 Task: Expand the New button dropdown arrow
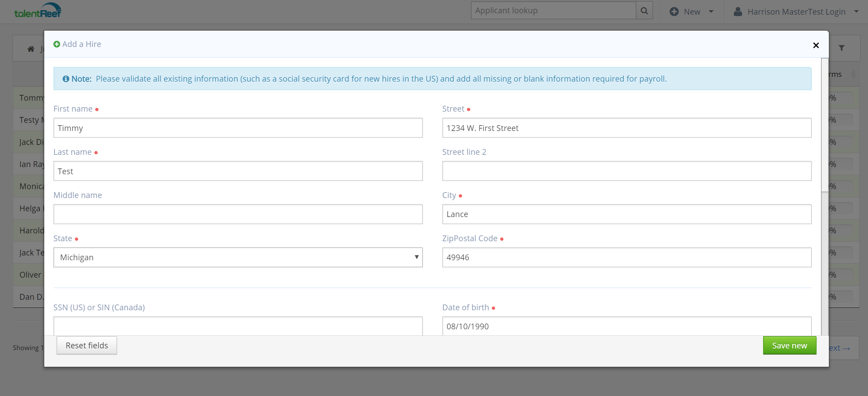(x=711, y=11)
